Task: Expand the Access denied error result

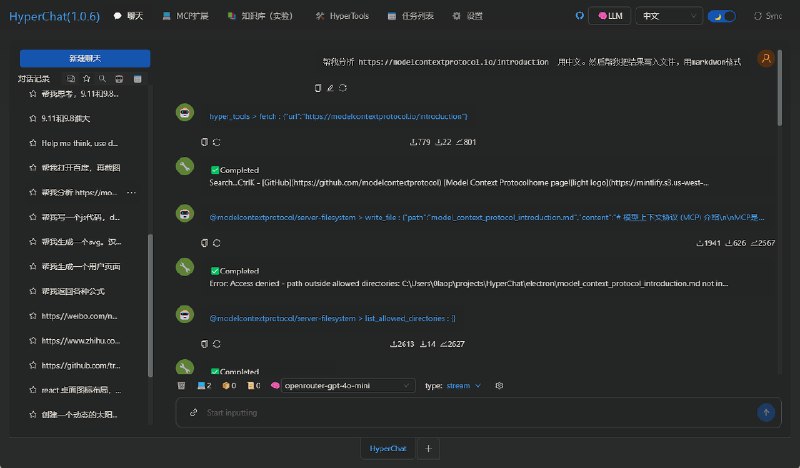Action: point(468,278)
